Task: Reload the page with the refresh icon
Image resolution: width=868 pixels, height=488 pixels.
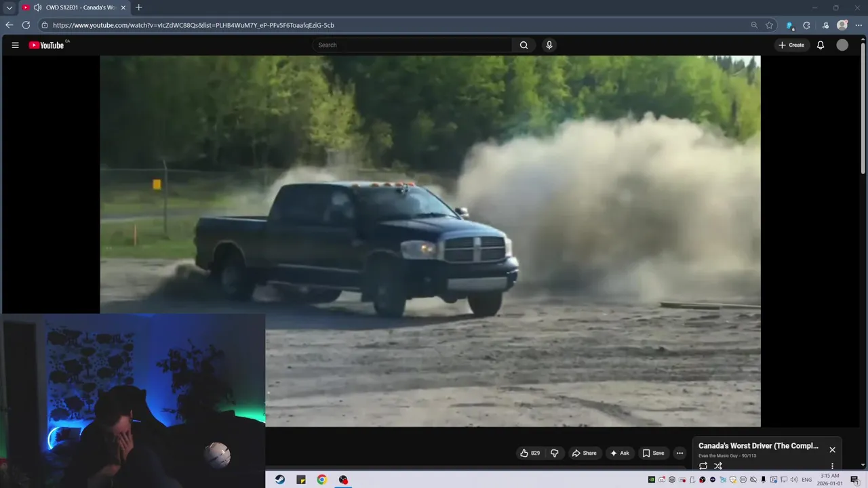Action: point(26,25)
